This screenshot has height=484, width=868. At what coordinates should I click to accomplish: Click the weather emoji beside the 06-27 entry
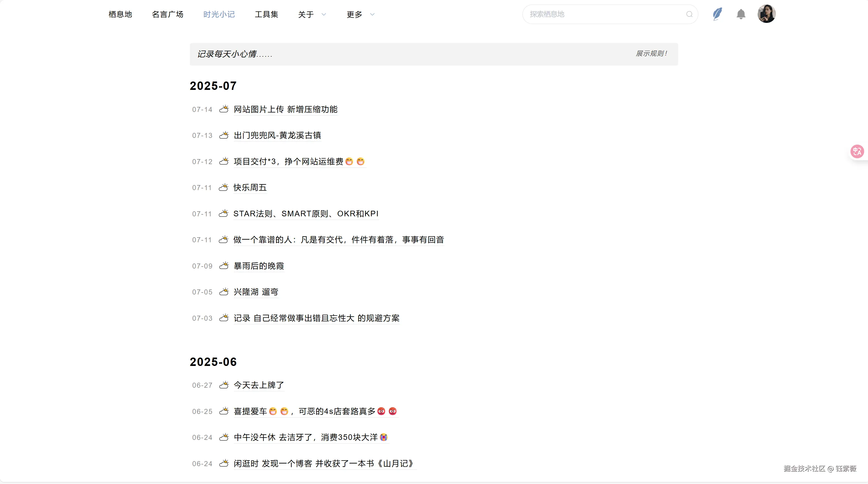tap(224, 385)
